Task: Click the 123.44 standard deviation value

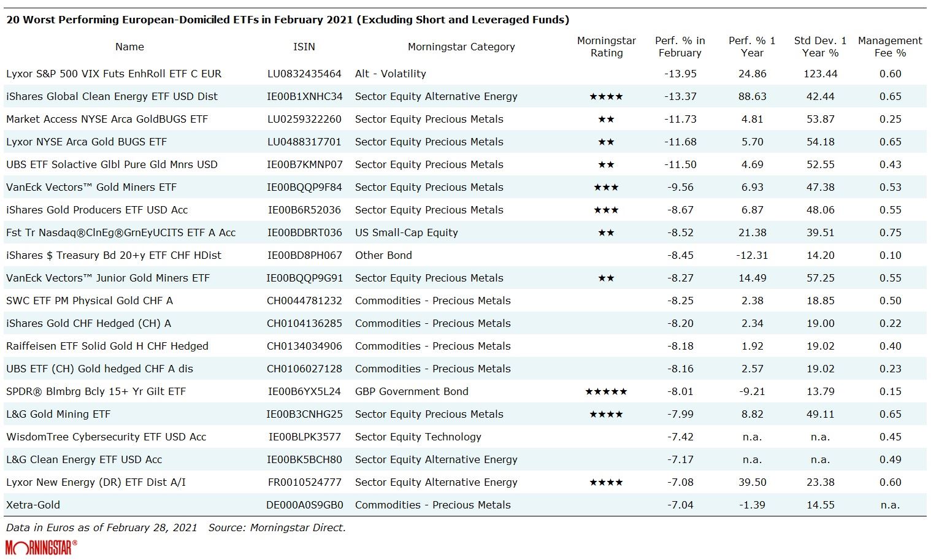Action: [x=820, y=74]
